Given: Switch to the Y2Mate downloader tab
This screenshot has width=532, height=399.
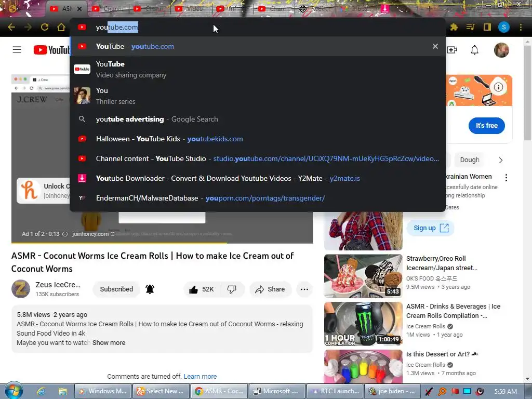Looking at the screenshot, I should (385, 9).
